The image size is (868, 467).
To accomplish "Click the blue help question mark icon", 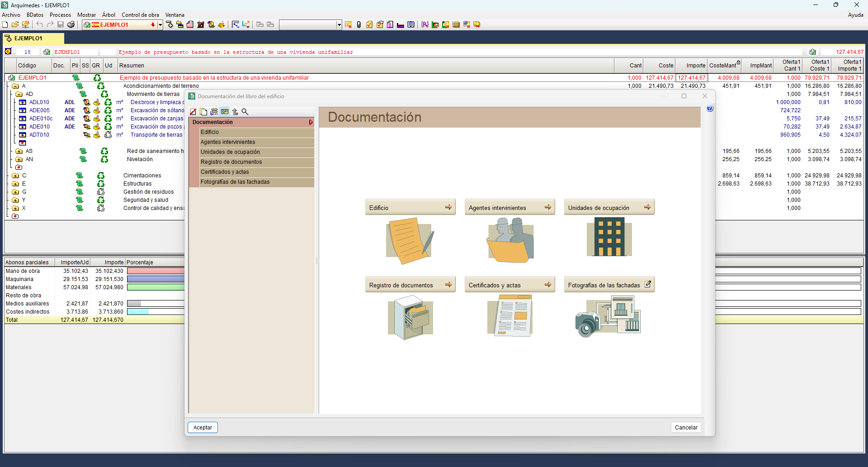I will click(710, 109).
